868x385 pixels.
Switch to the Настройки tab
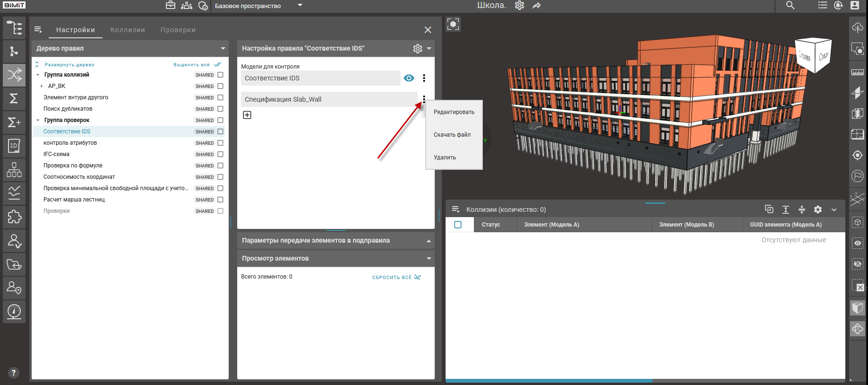[76, 30]
